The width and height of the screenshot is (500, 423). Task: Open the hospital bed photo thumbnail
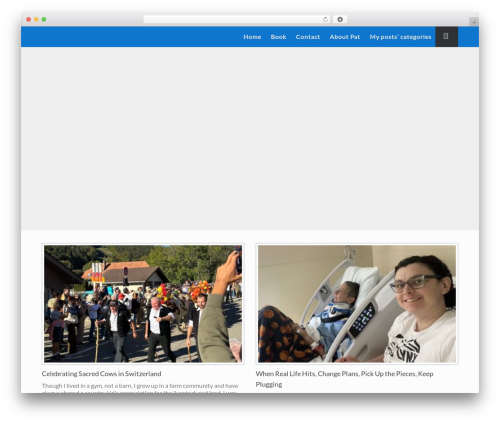pos(357,304)
